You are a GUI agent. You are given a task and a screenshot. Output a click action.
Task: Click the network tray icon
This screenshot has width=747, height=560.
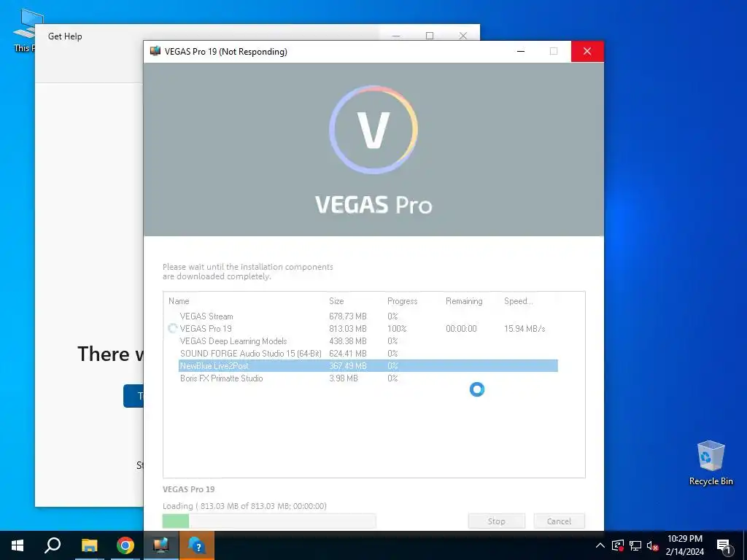click(x=635, y=545)
